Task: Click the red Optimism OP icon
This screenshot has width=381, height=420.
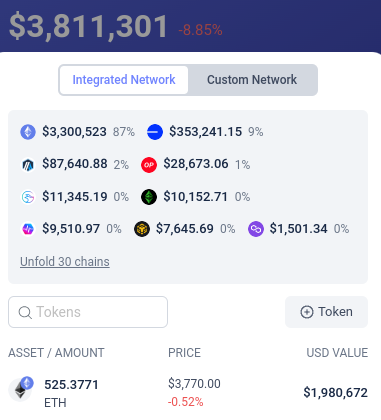Action: point(149,165)
